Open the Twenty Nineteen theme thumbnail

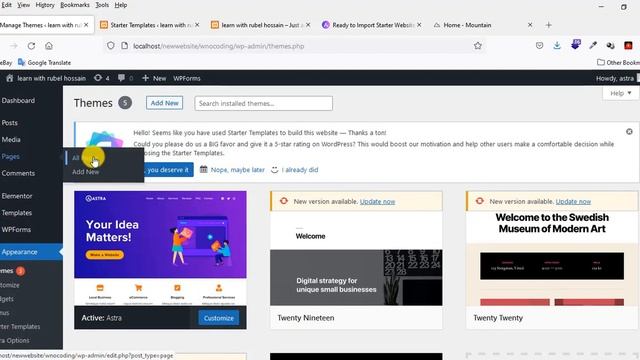point(356,258)
